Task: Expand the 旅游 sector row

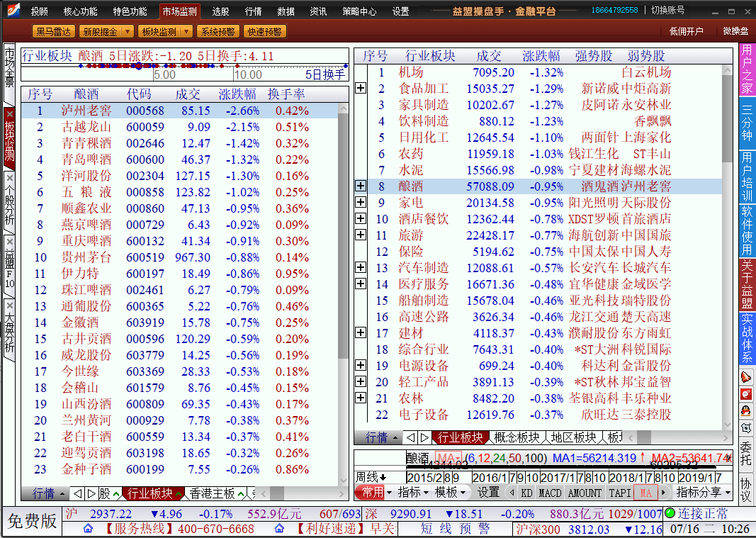Action: pyautogui.click(x=361, y=235)
